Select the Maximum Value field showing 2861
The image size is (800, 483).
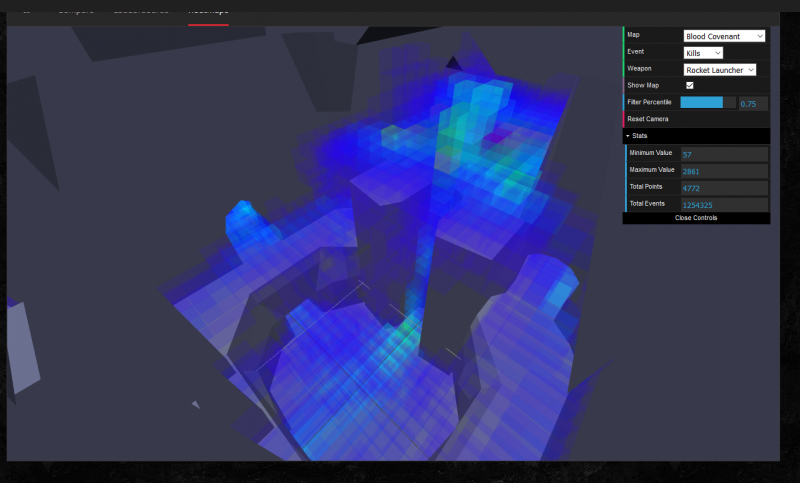723,171
